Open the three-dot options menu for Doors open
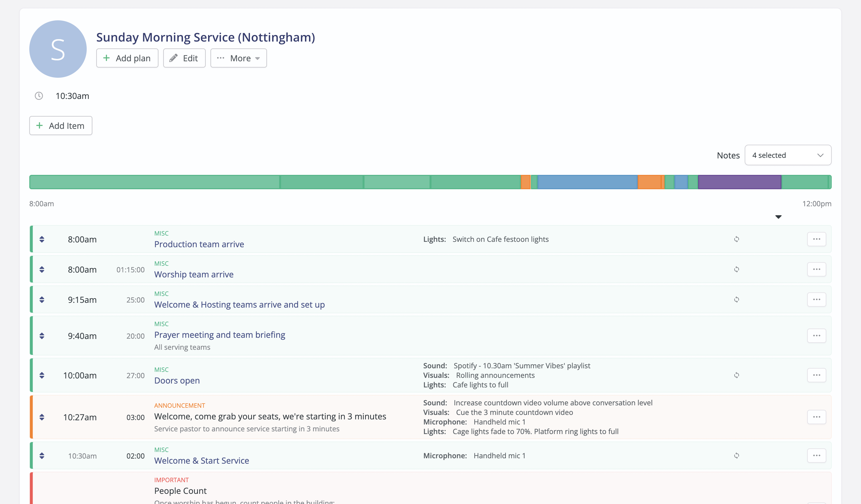This screenshot has width=861, height=504. coord(816,375)
